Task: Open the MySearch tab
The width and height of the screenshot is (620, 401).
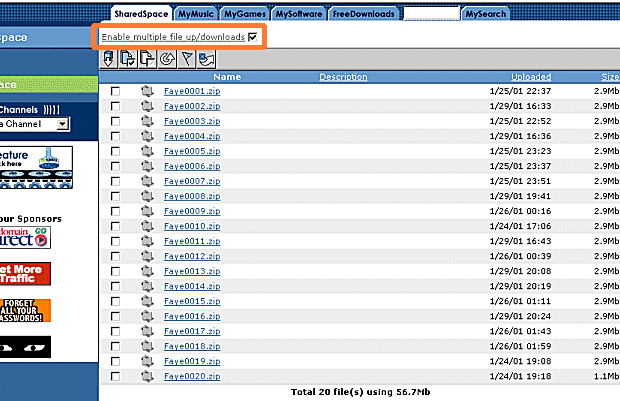Action: point(485,14)
